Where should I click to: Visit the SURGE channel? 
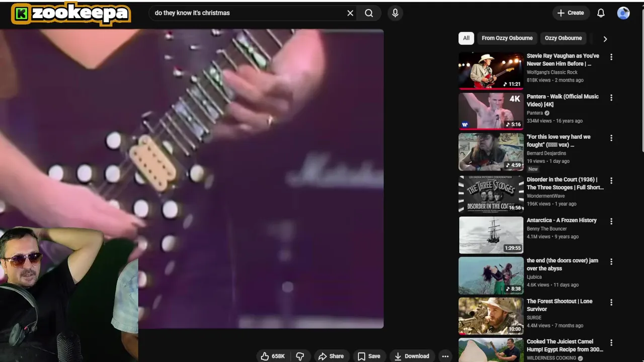(534, 318)
